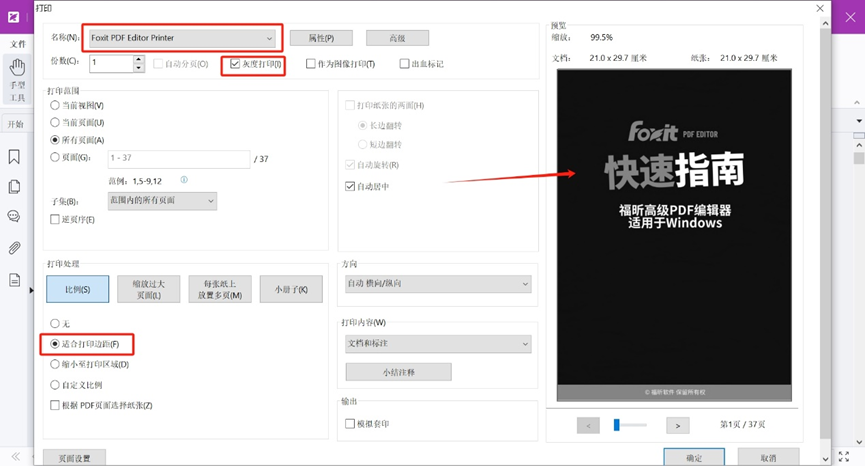The width and height of the screenshot is (865, 466).
Task: Enable 作为图像打印 checkbox
Action: coord(311,64)
